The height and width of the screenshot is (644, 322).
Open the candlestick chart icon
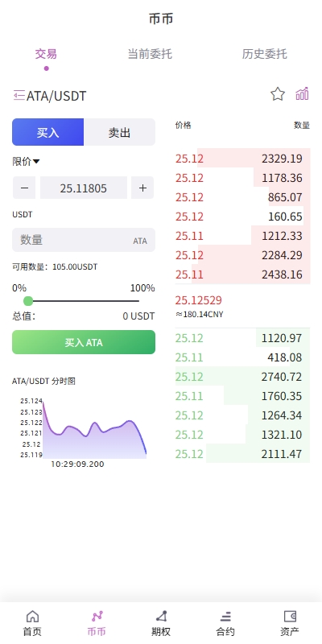click(303, 94)
